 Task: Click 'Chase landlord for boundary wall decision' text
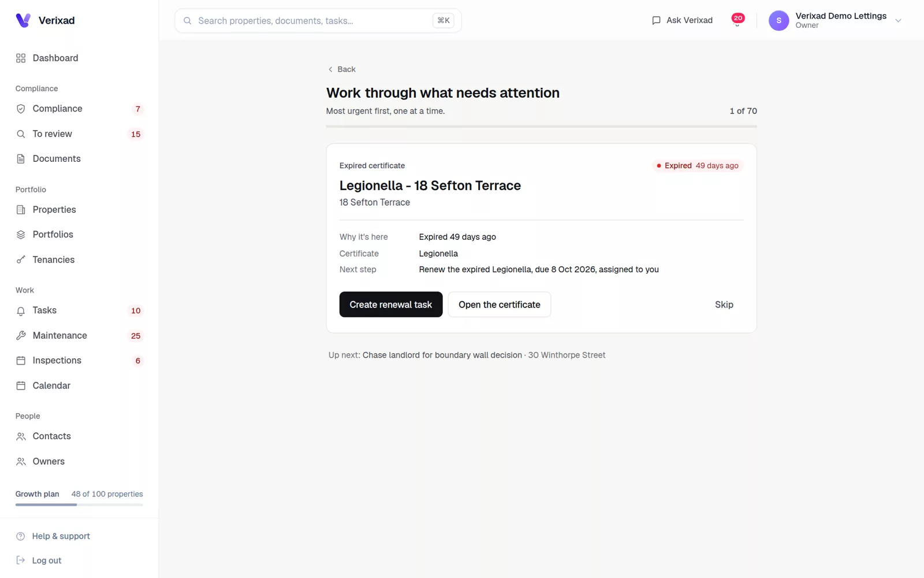[x=442, y=355]
